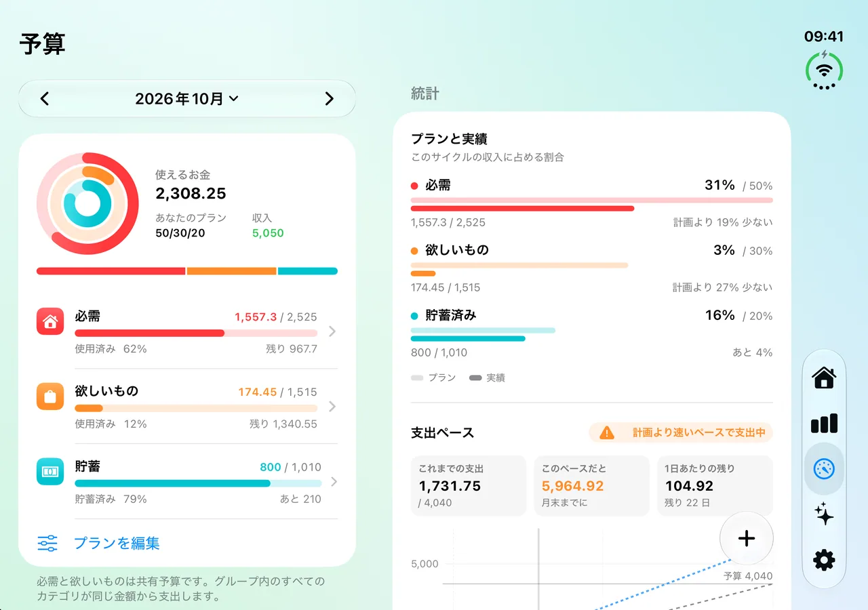Click the 貯蓄 progress bar in category list

pos(198,483)
